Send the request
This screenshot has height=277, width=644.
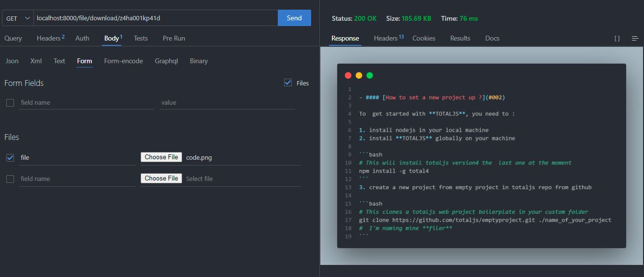pos(294,18)
